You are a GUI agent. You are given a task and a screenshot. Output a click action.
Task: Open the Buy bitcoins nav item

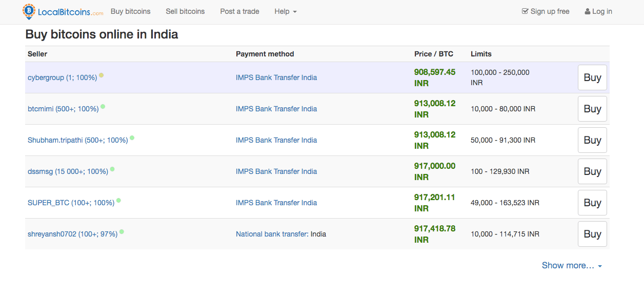[x=131, y=11]
